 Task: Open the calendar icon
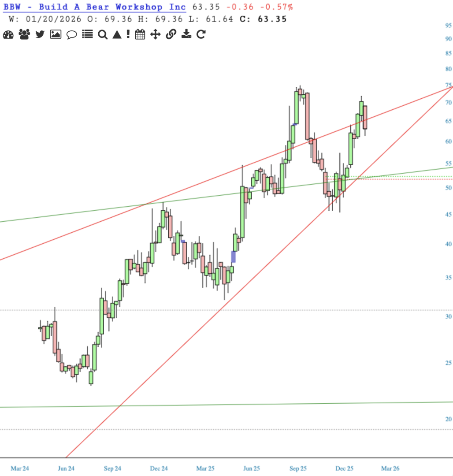pyautogui.click(x=140, y=34)
